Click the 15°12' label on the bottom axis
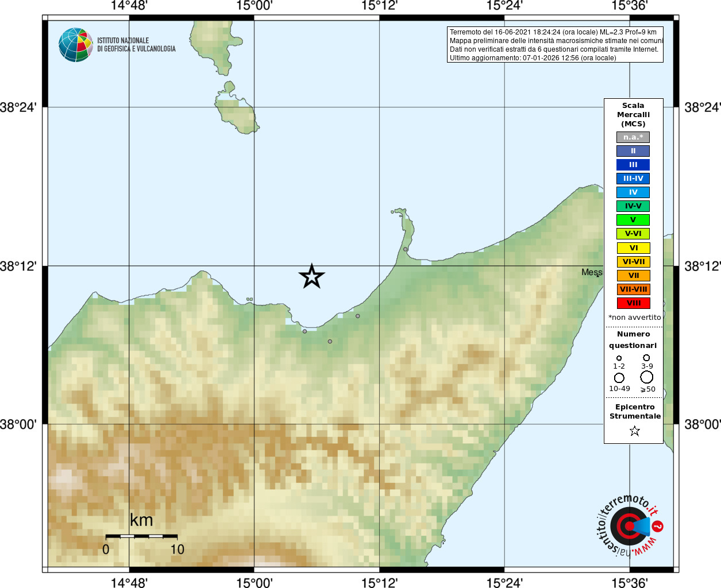This screenshot has width=721, height=588. 379,583
